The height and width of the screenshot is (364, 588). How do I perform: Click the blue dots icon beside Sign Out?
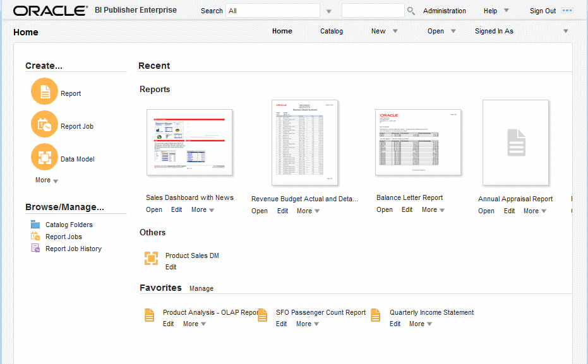coord(567,11)
